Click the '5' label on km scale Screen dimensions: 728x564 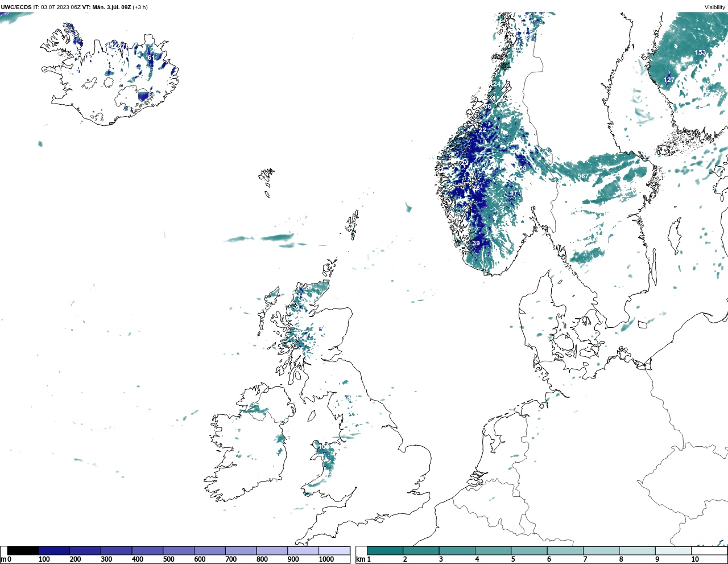click(x=513, y=559)
